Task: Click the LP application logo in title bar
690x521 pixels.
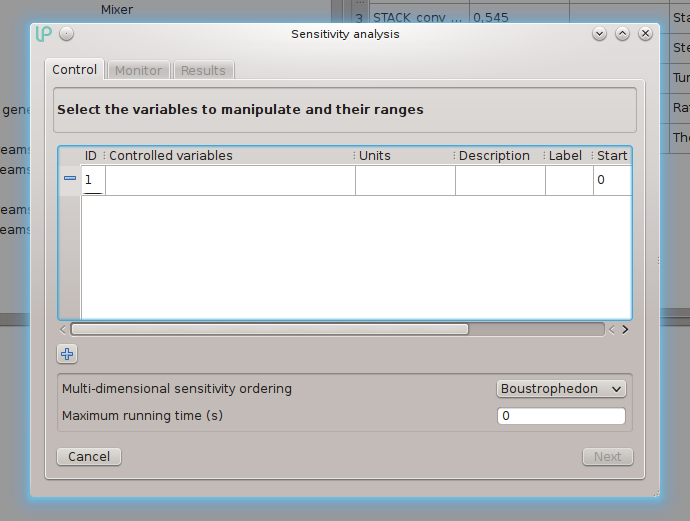Action: click(x=44, y=34)
